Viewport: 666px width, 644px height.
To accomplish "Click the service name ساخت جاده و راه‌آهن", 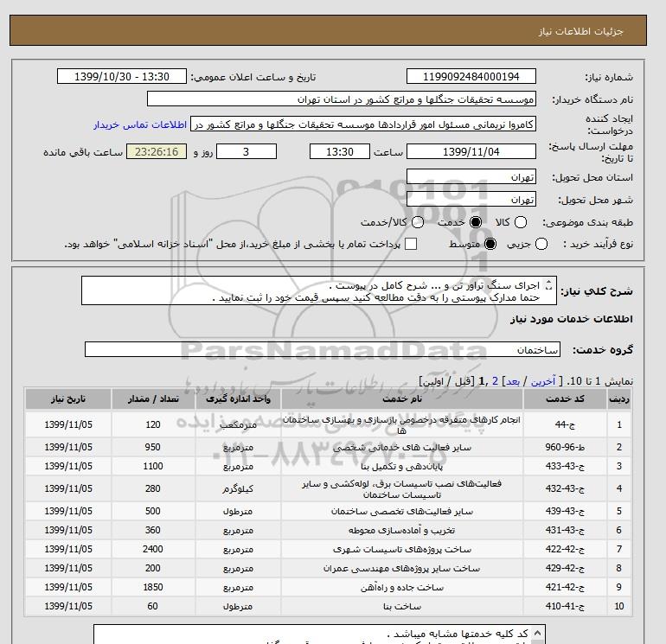I will [x=402, y=587].
